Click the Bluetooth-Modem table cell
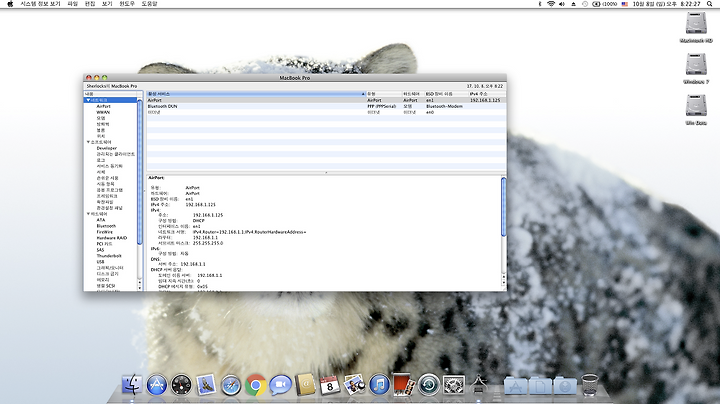 click(444, 106)
